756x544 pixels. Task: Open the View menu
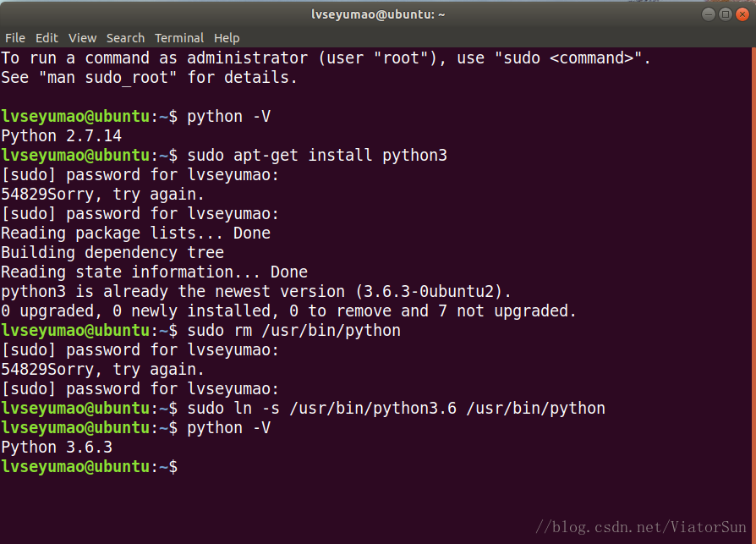coord(82,38)
